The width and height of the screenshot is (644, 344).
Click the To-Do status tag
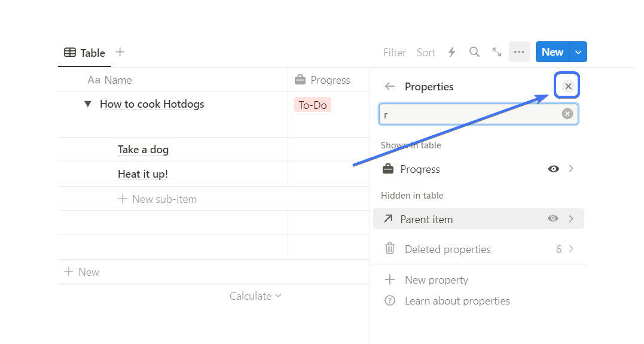pos(313,105)
